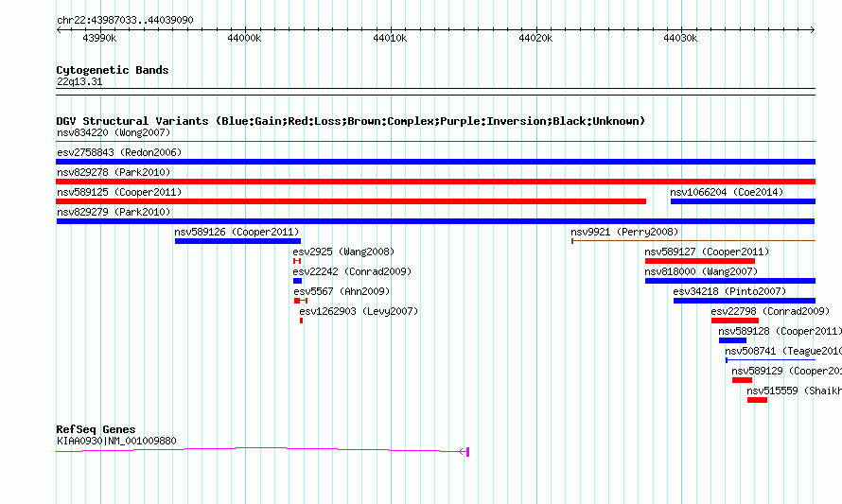Click the red nsv829278 loss bar
This screenshot has height=504, width=842.
[x=435, y=182]
